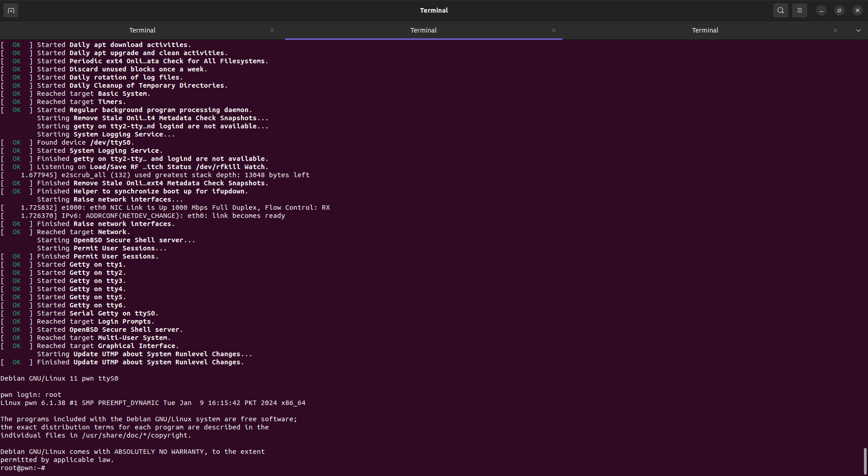This screenshot has height=476, width=868.
Task: Click the magnifying glass icon in the headerbar
Action: [780, 10]
